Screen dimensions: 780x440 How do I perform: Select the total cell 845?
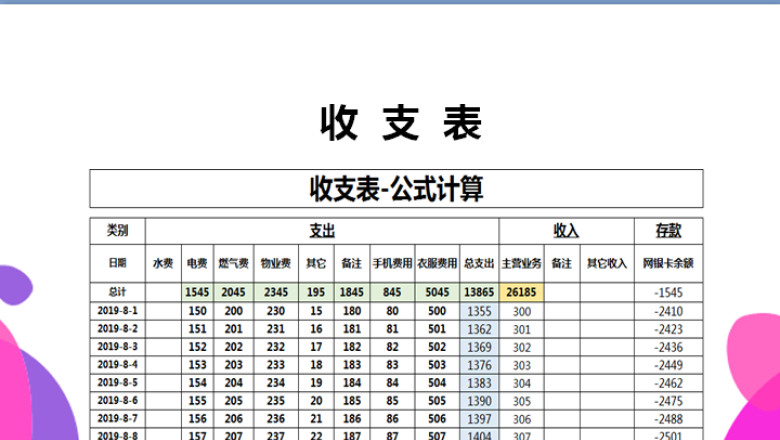[392, 292]
